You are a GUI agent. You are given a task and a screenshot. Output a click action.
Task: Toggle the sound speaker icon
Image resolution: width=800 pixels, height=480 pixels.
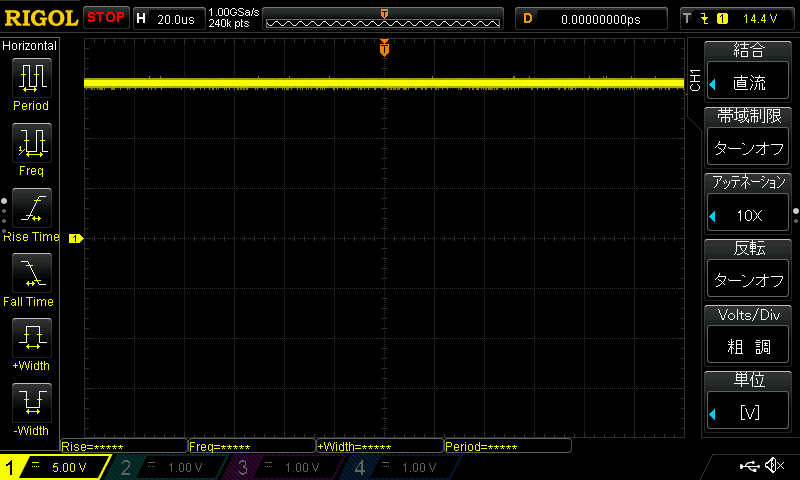tap(774, 465)
